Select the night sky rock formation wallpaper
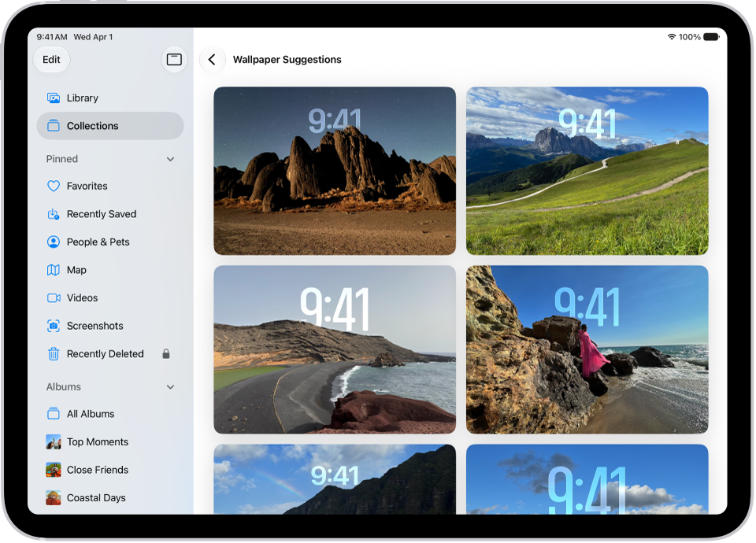This screenshot has width=756, height=543. coord(335,171)
